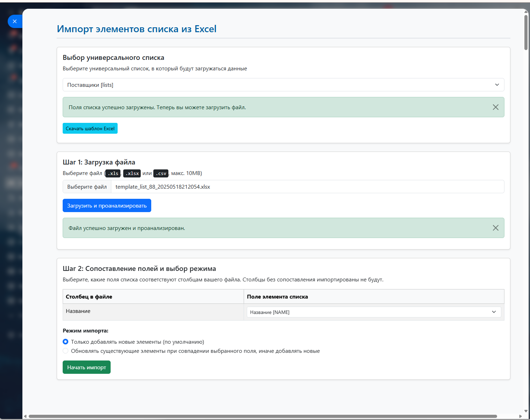
Task: Click the horizontal scrollbar right arrow
Action: [521, 416]
